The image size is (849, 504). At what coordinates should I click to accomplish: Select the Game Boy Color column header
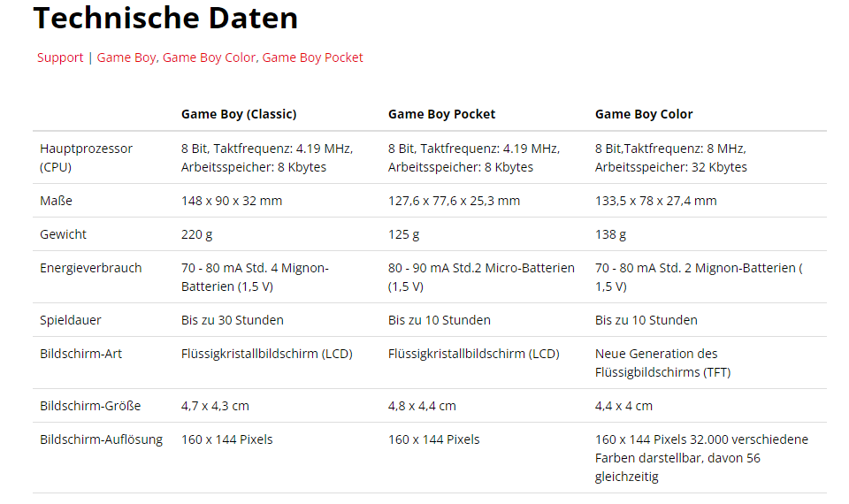coord(644,114)
